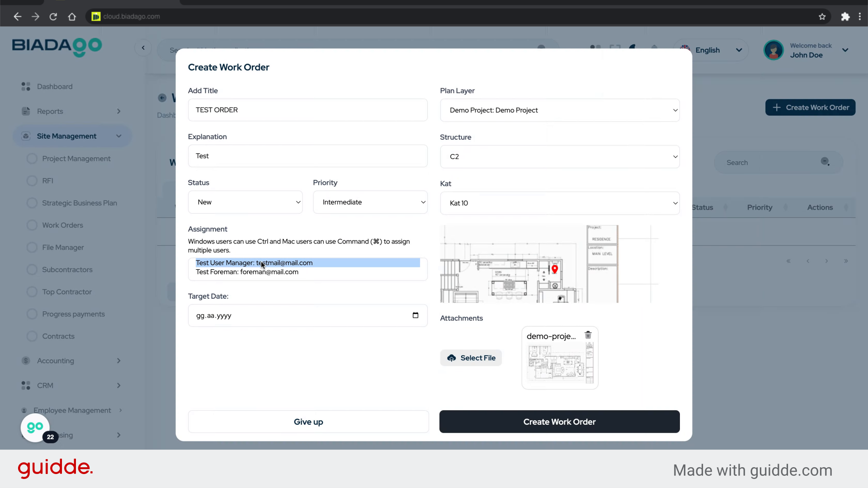Screen dimensions: 868x488
Task: Click the calendar icon in Target Date field
Action: (x=415, y=315)
